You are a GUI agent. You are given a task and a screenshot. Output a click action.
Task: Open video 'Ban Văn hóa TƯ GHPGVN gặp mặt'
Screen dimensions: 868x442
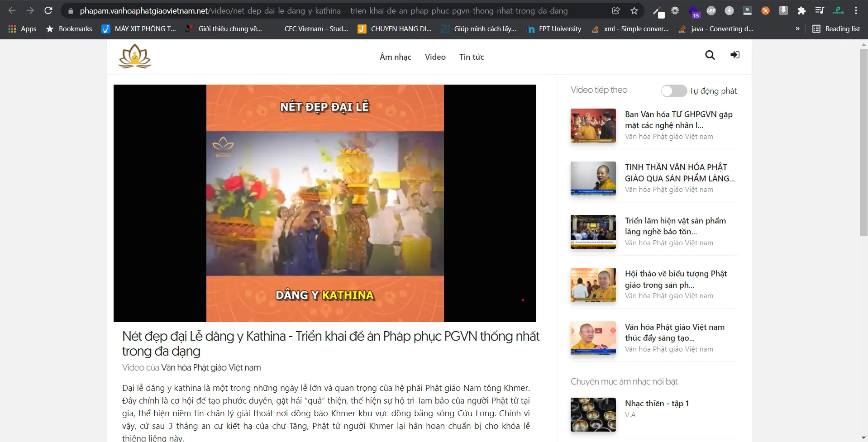(679, 120)
